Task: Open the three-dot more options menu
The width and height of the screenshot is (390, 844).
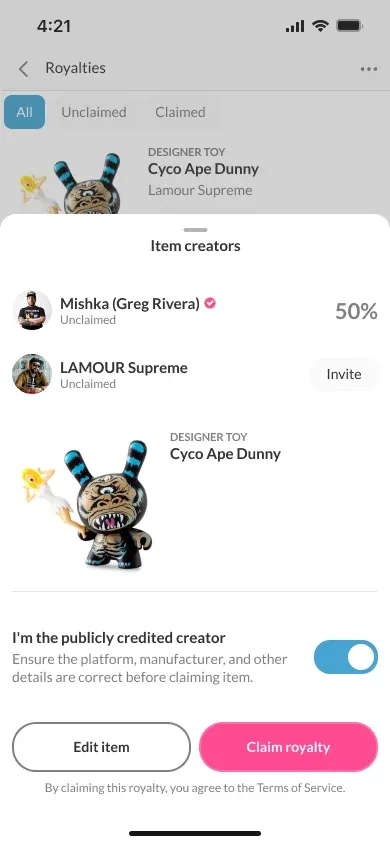Action: pyautogui.click(x=368, y=69)
